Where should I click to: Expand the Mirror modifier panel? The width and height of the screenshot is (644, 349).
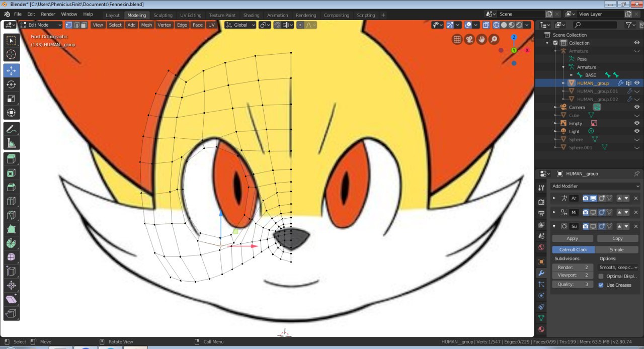(x=554, y=212)
